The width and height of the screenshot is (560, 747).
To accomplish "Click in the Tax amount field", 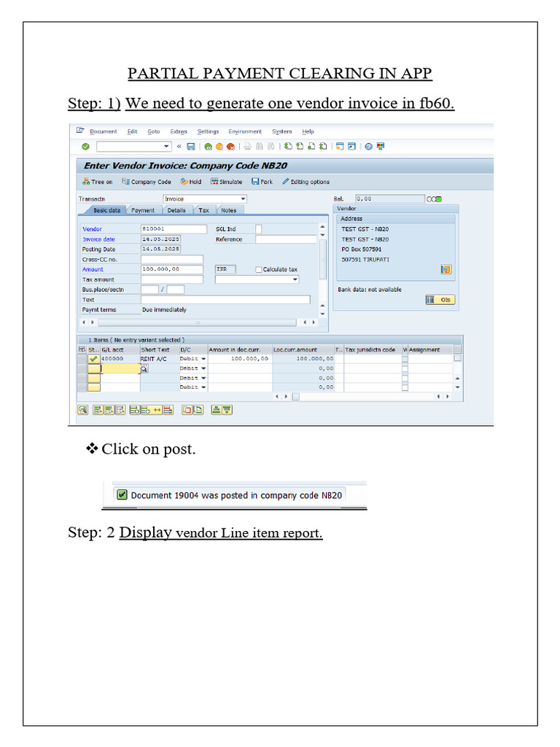I will [172, 279].
